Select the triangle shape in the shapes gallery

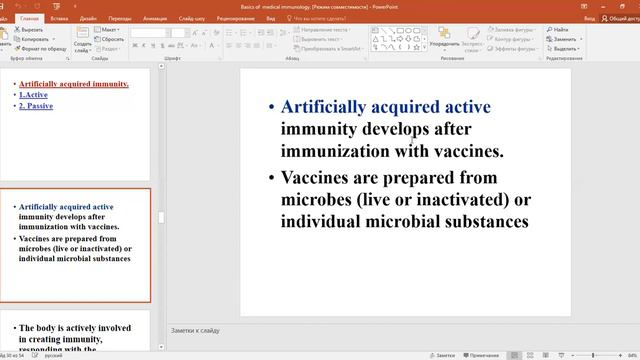tap(376, 39)
